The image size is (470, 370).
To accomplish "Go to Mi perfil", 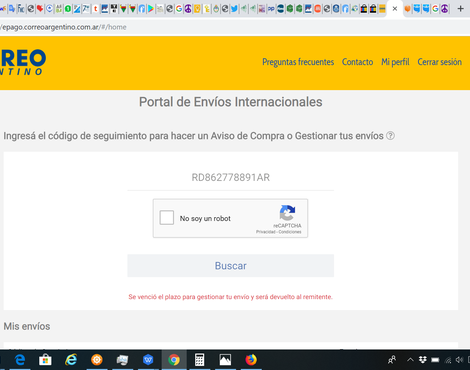I will point(395,62).
